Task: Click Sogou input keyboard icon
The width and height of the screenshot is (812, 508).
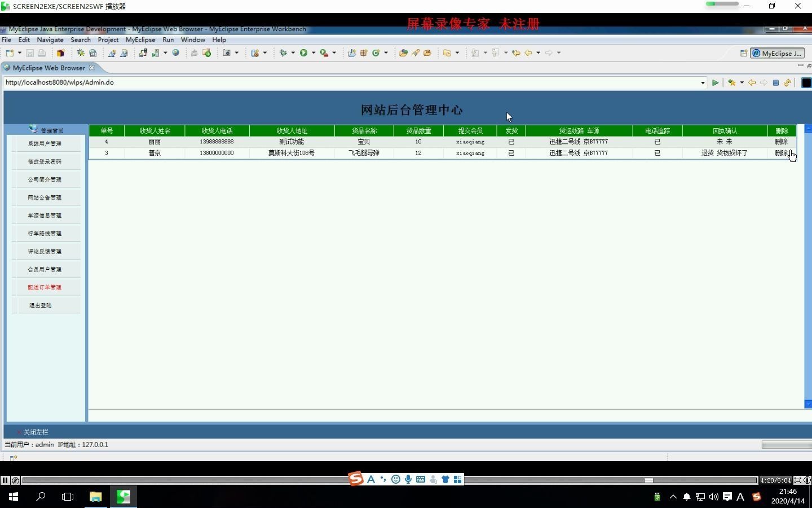Action: [x=421, y=480]
